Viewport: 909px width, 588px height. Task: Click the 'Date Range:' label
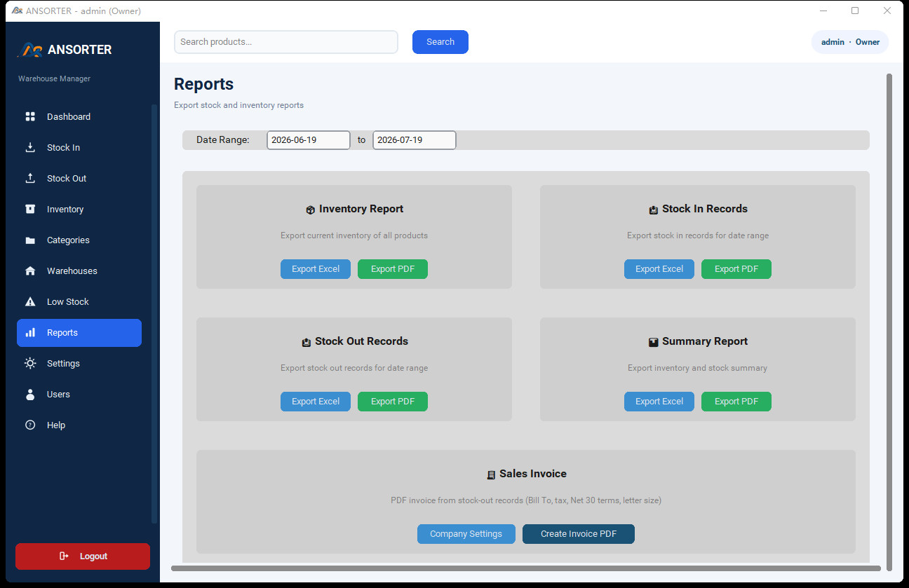point(223,140)
